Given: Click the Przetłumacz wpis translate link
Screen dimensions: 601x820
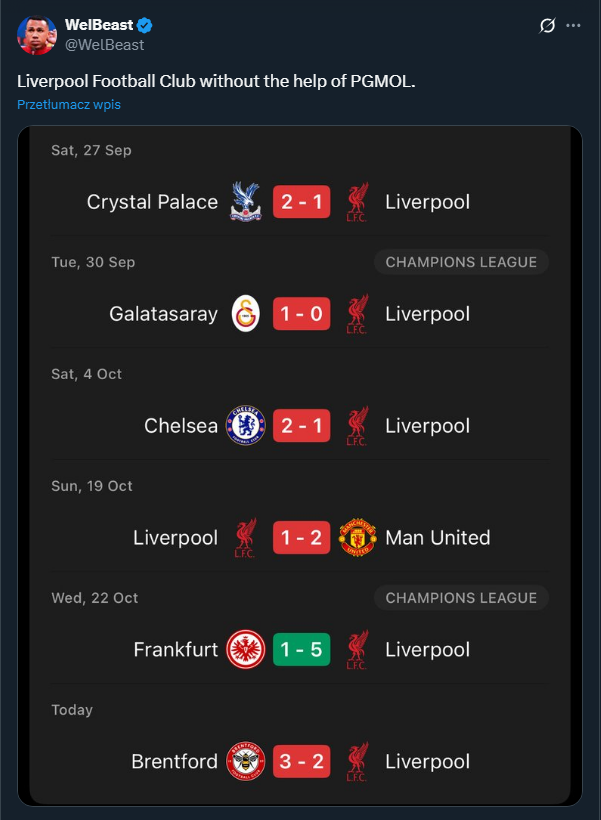Looking at the screenshot, I should [69, 104].
